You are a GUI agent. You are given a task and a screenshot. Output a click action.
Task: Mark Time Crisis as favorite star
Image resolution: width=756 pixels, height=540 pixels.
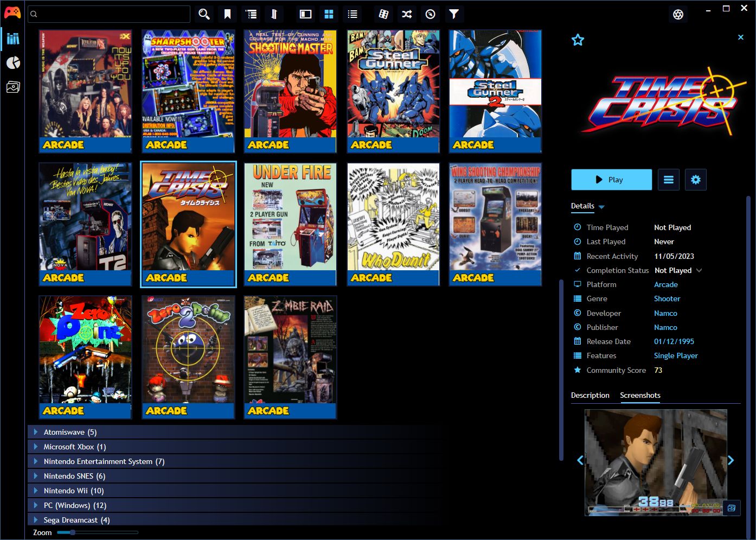578,40
